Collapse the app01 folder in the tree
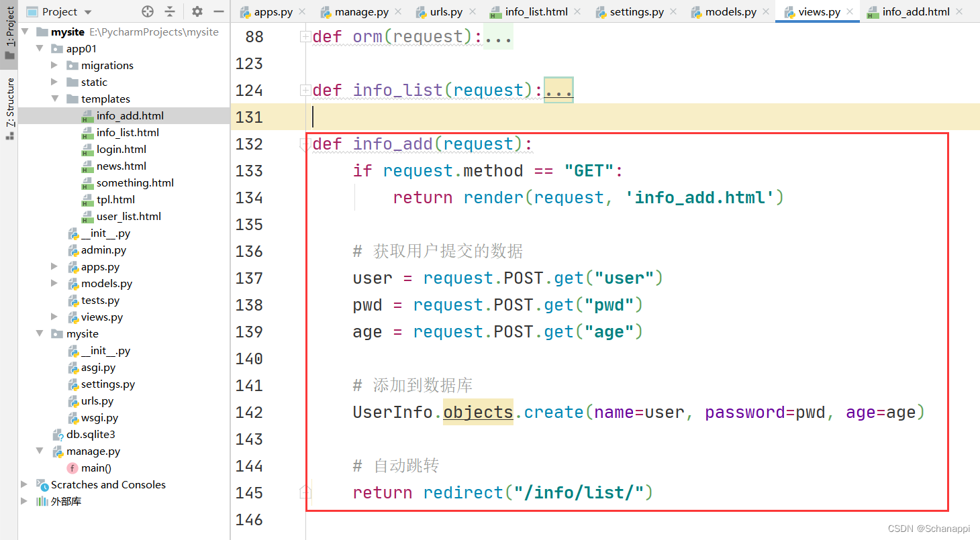This screenshot has height=540, width=980. pyautogui.click(x=40, y=48)
